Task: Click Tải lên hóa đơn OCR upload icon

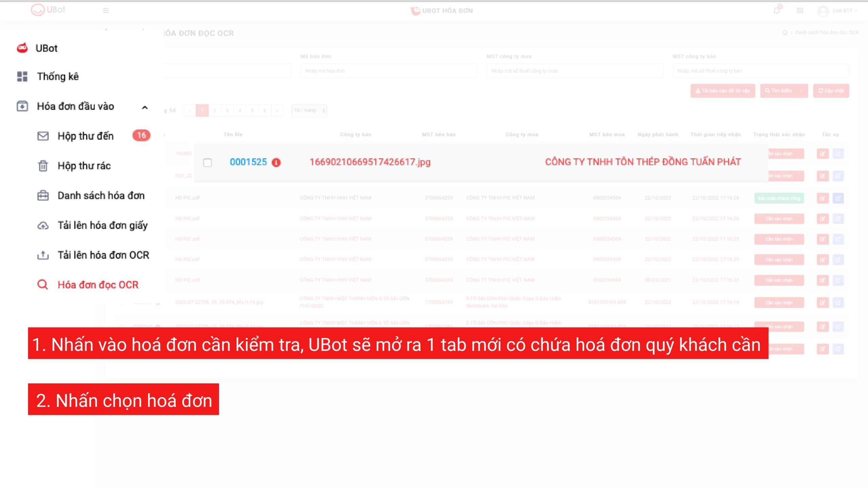Action: pos(43,255)
